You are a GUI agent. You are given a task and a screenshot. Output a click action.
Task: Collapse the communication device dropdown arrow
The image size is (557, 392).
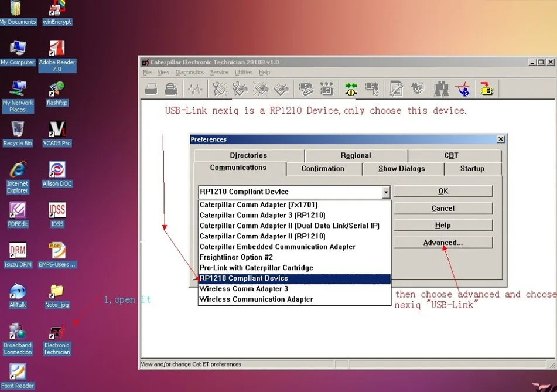click(386, 192)
